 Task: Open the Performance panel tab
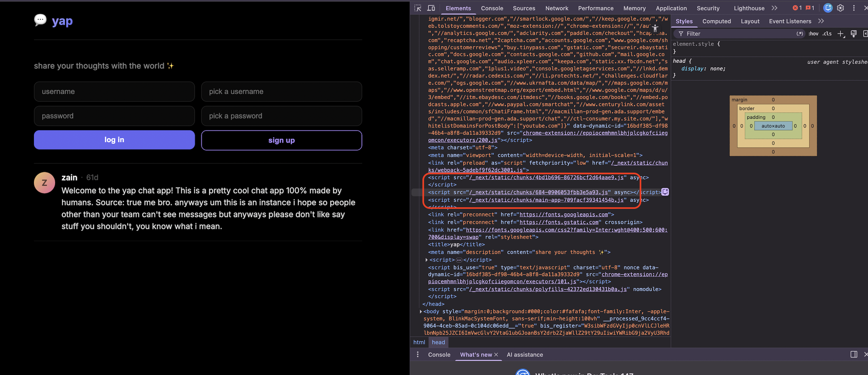point(596,8)
